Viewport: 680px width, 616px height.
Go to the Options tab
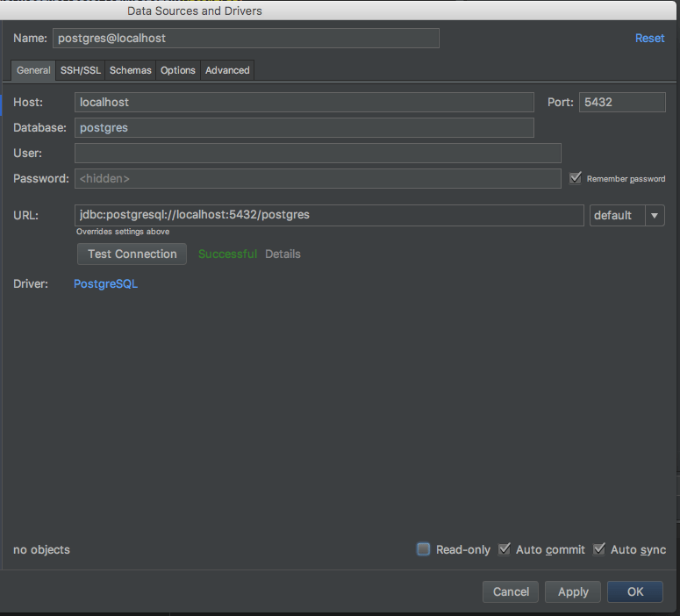tap(178, 70)
